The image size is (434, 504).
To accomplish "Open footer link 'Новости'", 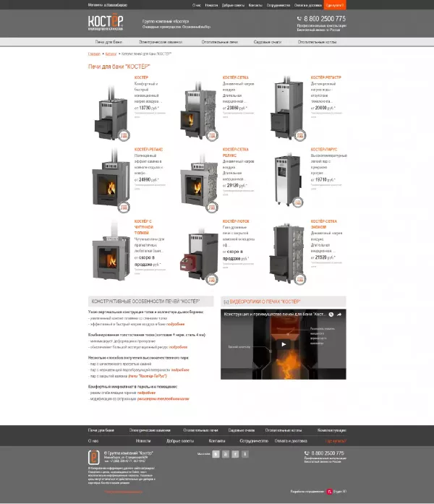I will [143, 441].
